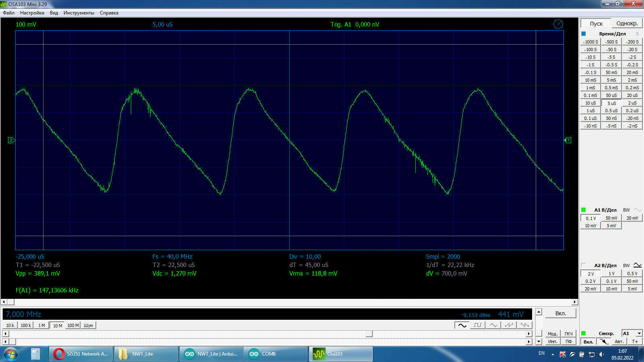Screen dimensions: 644x362
Task: Open the calculator from the taskbar
Action: [x=35, y=354]
